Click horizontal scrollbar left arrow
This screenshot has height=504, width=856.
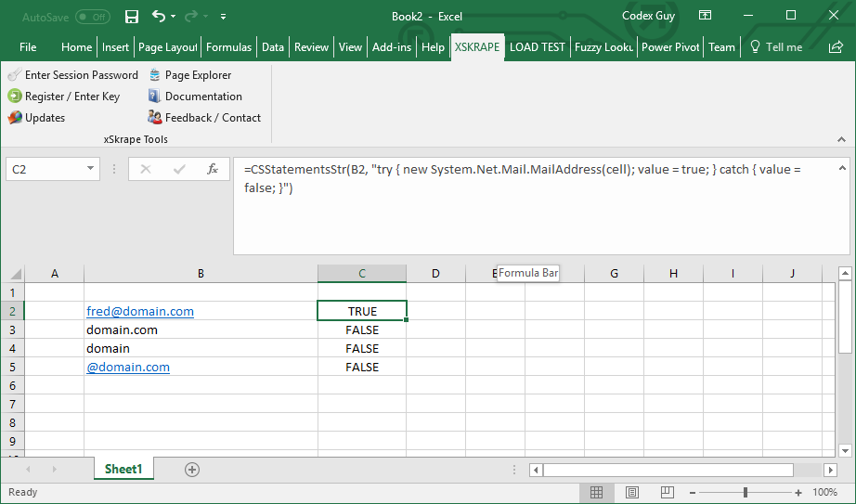coord(536,470)
